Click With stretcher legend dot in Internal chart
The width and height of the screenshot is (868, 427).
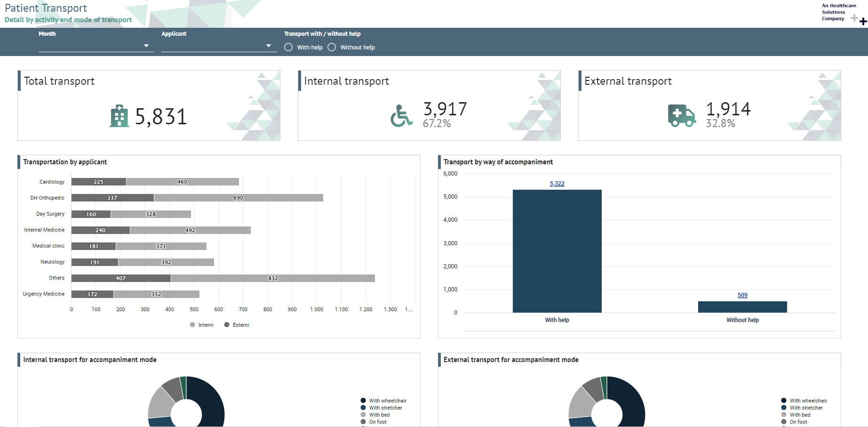click(x=363, y=408)
